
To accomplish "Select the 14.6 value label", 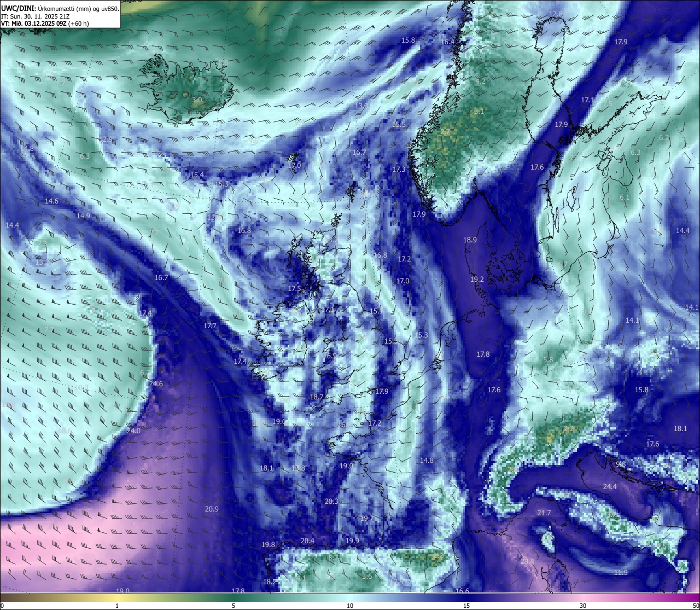I will [51, 201].
